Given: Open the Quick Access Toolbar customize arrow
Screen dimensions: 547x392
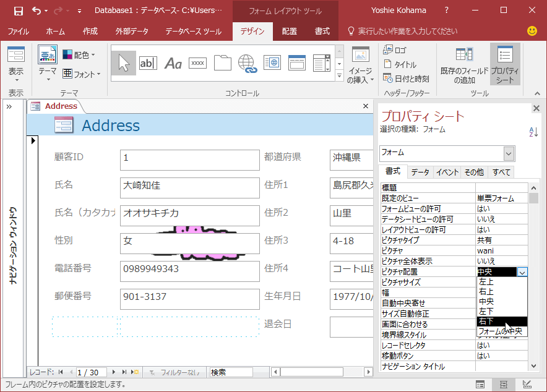Looking at the screenshot, I should click(80, 11).
